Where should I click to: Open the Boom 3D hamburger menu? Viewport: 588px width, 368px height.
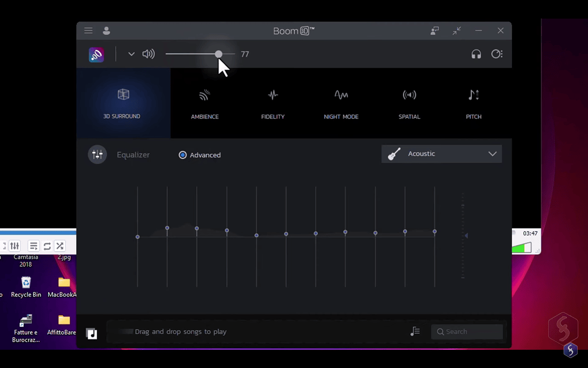[88, 30]
